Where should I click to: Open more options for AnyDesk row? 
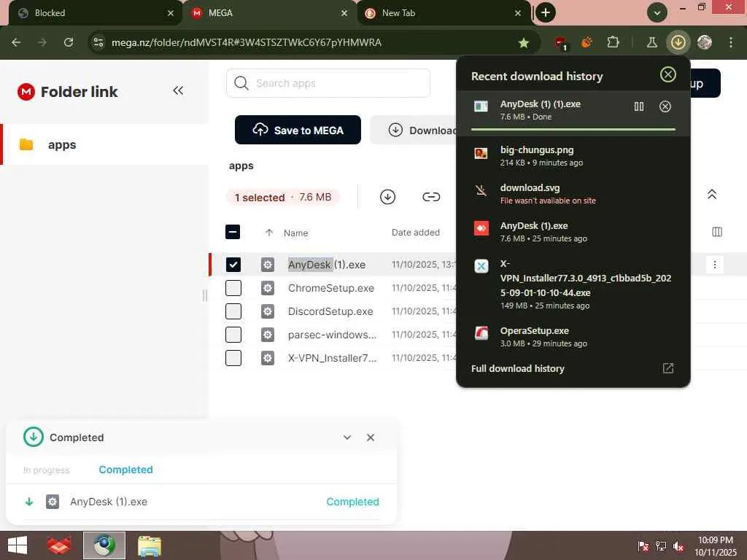[x=715, y=265]
